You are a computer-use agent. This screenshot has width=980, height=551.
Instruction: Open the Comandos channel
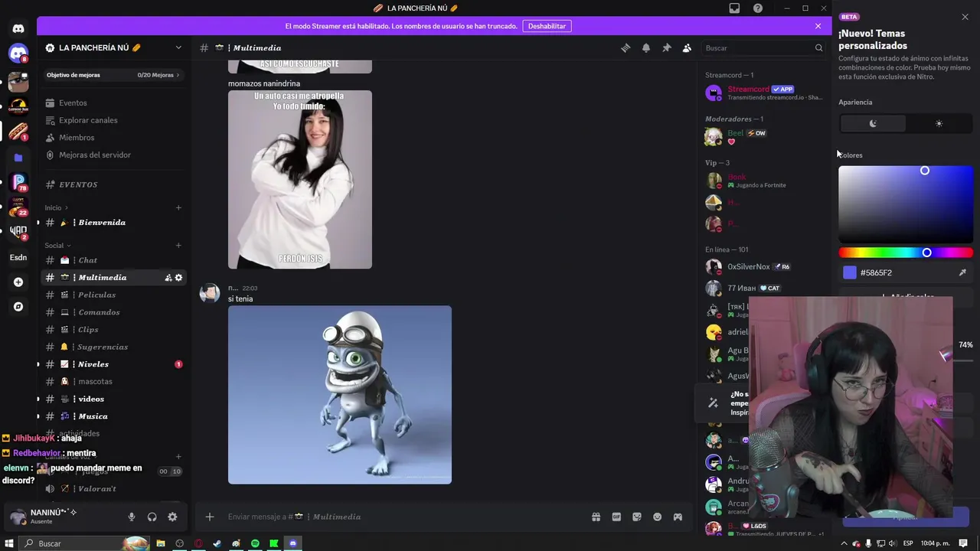(113, 312)
